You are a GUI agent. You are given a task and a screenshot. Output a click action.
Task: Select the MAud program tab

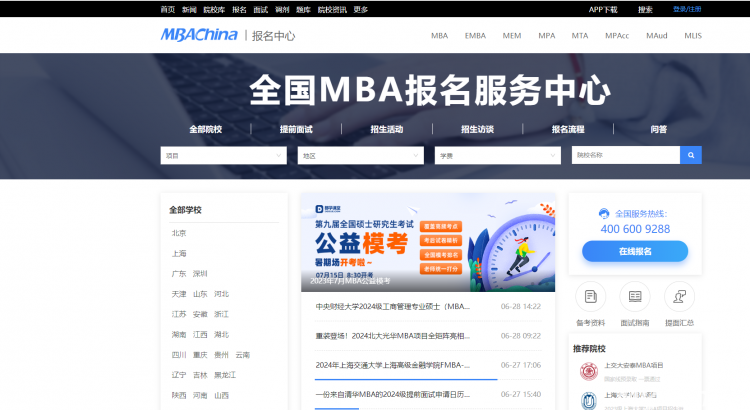(x=657, y=35)
